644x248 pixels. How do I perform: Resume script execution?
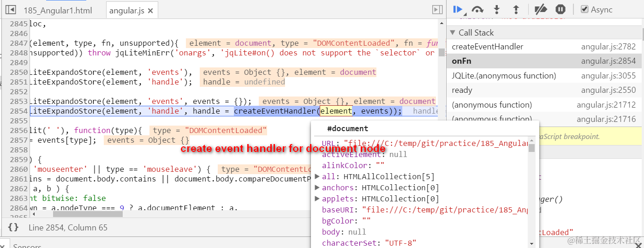click(458, 9)
